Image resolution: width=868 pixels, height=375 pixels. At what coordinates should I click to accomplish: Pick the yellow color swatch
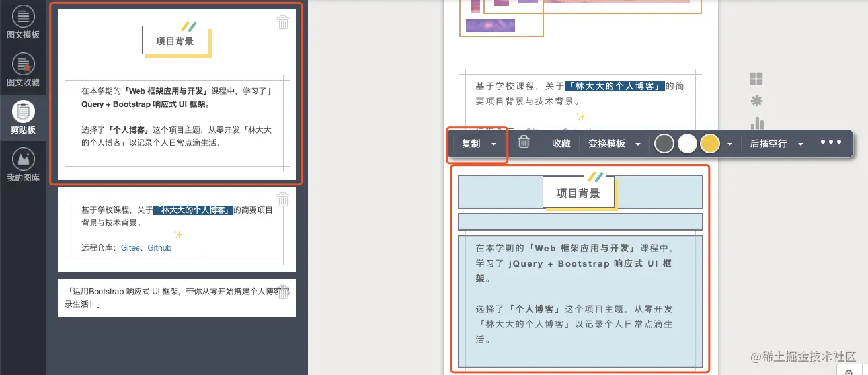710,144
